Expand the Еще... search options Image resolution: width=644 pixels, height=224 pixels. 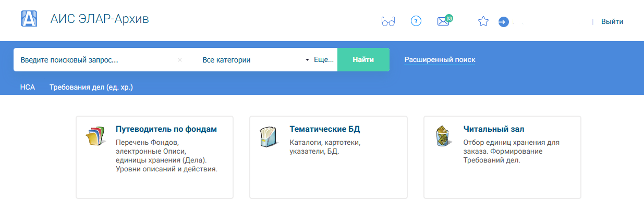coord(324,60)
